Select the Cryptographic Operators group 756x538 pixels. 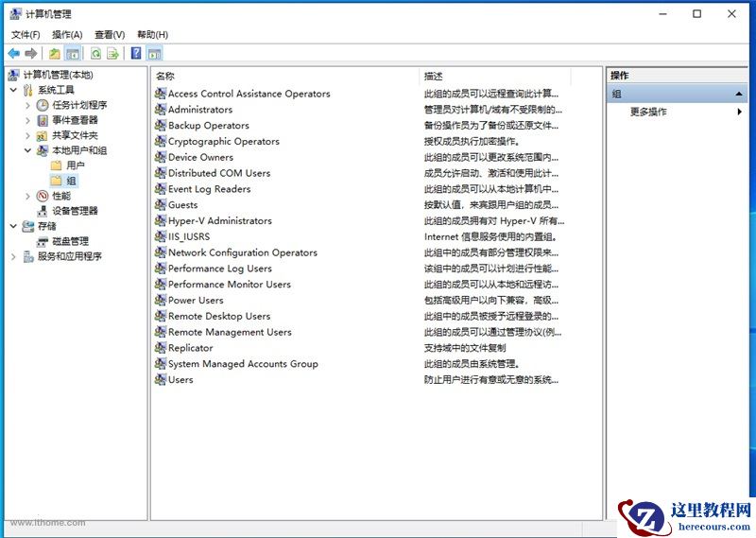point(224,142)
